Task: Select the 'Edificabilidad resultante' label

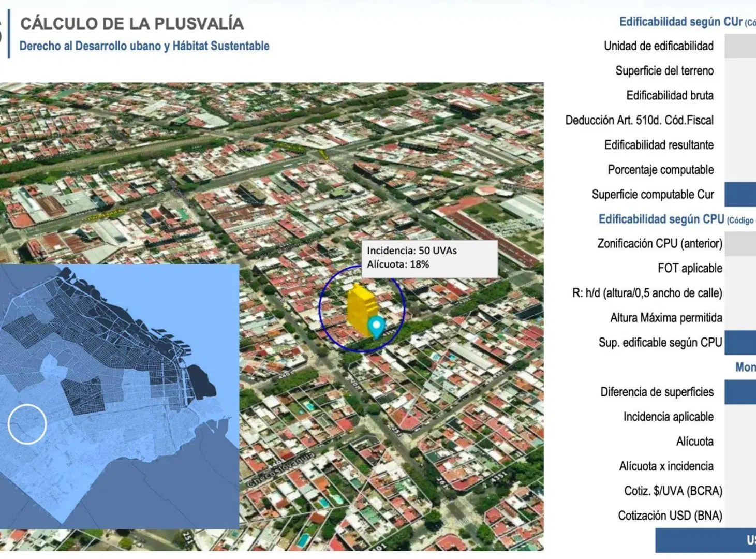Action: (659, 145)
